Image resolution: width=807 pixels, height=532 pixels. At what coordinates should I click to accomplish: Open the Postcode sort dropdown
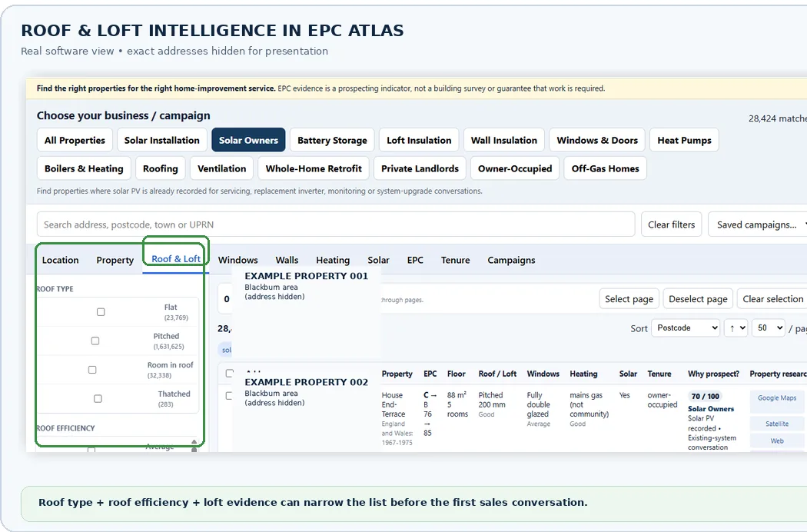[685, 328]
